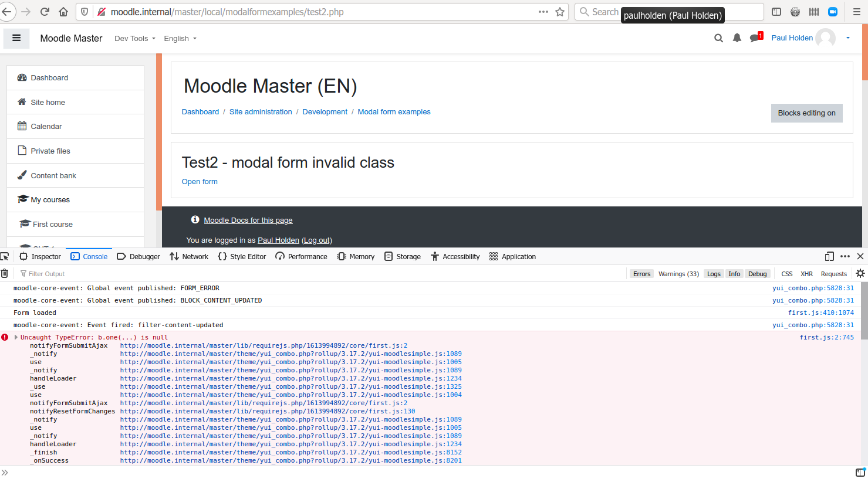
Task: Open English language dropdown
Action: [x=180, y=39]
